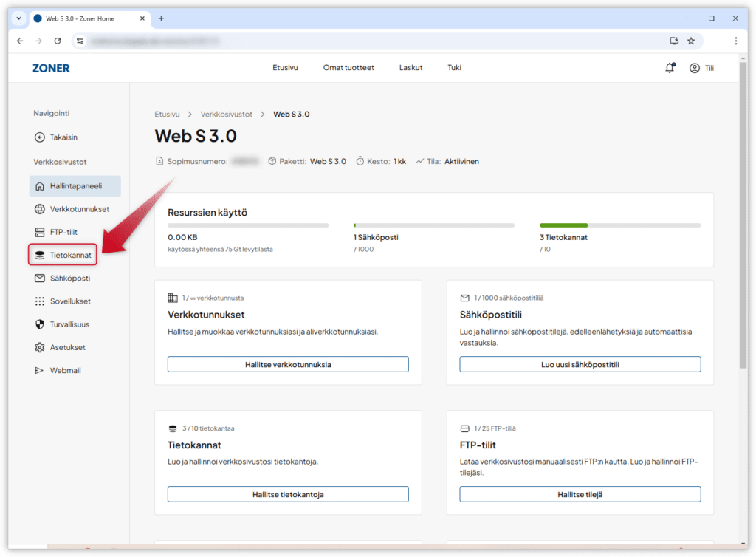756x557 pixels.
Task: Click the browser address bar
Action: point(369,41)
